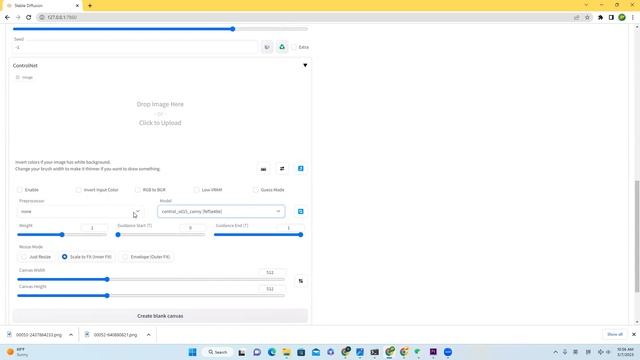Close the downloads bar

pyautogui.click(x=634, y=334)
